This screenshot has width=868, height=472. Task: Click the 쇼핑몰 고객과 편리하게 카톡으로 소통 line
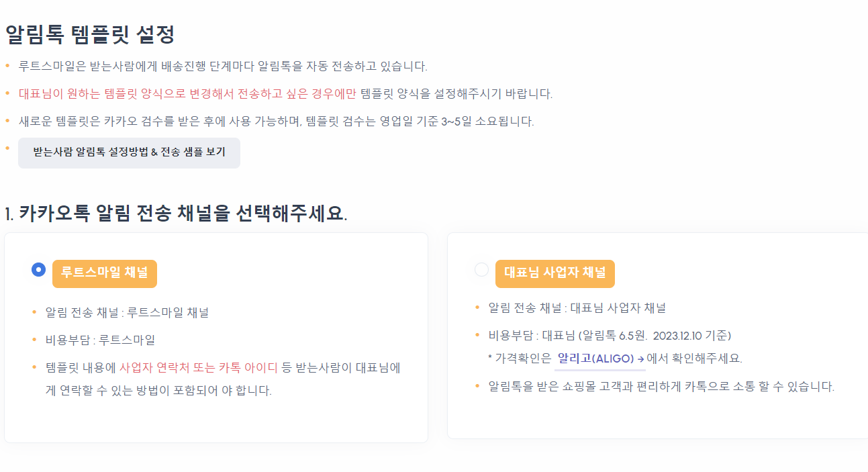click(661, 387)
